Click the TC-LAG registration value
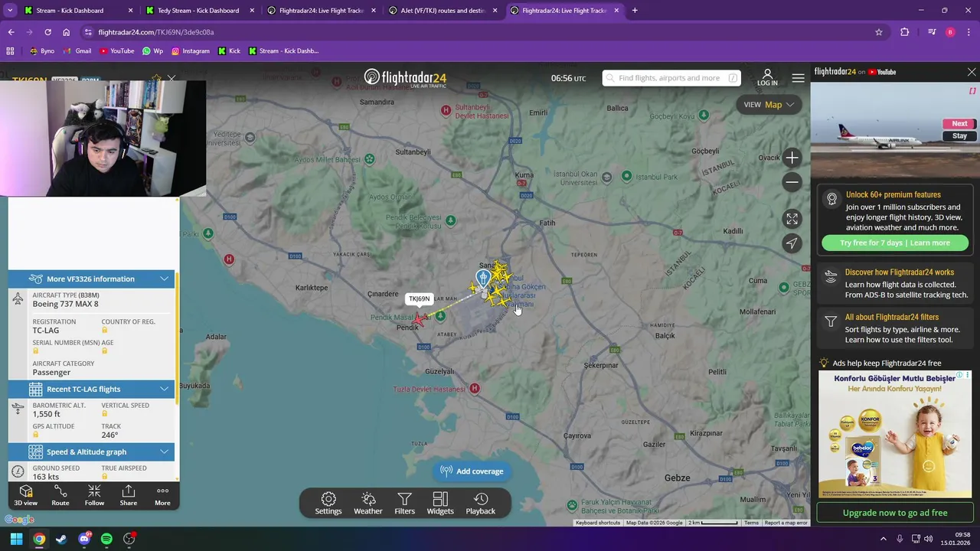980x551 pixels. point(45,331)
